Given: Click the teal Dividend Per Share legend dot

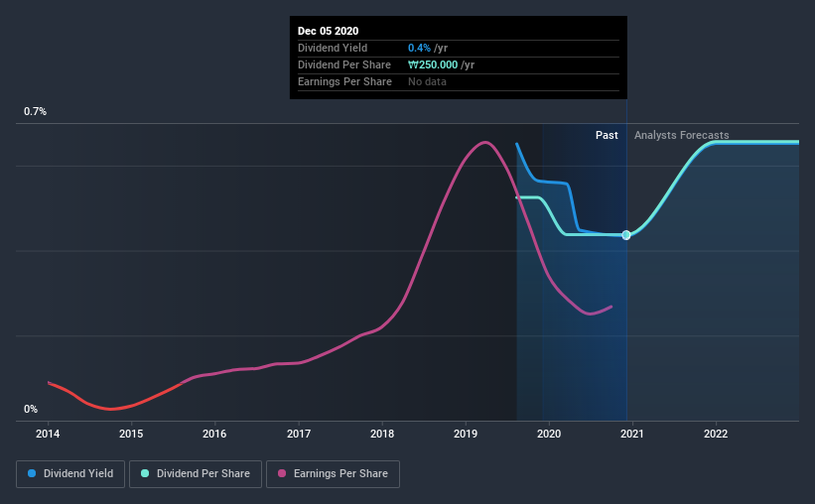Looking at the screenshot, I should coord(145,473).
